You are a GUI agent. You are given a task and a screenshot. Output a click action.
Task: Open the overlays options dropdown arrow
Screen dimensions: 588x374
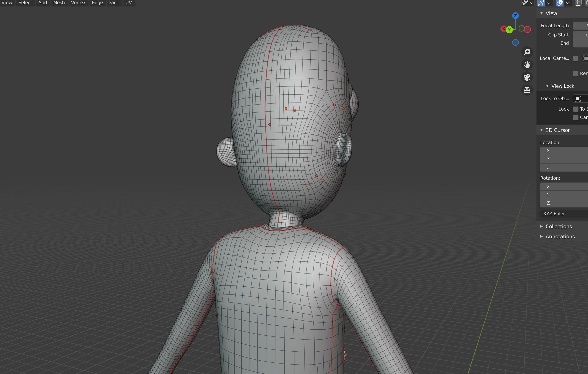(567, 3)
